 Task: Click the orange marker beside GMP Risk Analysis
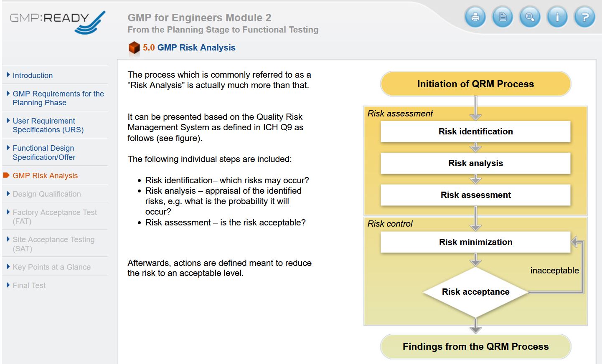(x=6, y=175)
